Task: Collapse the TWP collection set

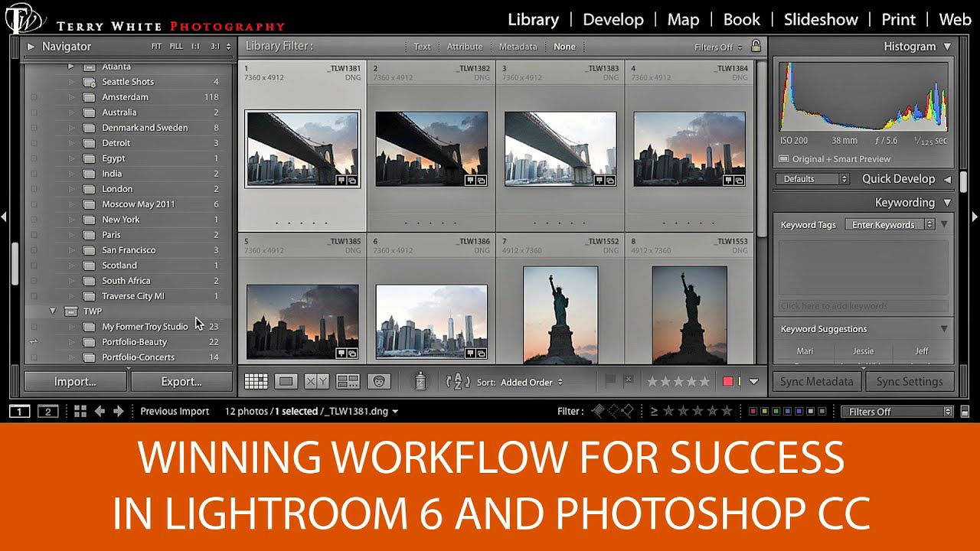Action: click(53, 311)
